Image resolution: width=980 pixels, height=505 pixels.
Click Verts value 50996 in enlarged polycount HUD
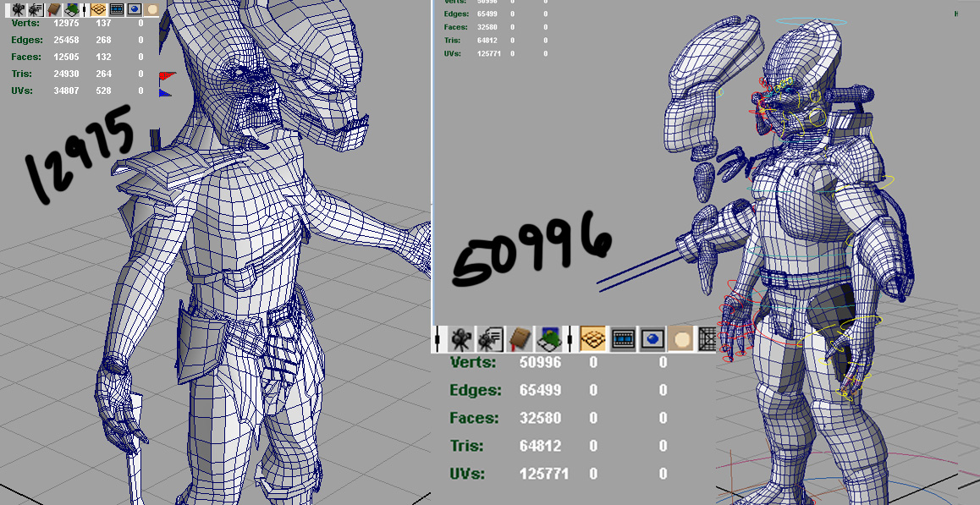pos(540,363)
